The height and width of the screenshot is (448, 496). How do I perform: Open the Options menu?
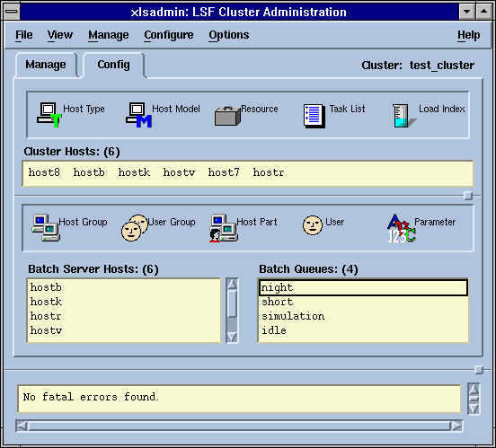229,35
